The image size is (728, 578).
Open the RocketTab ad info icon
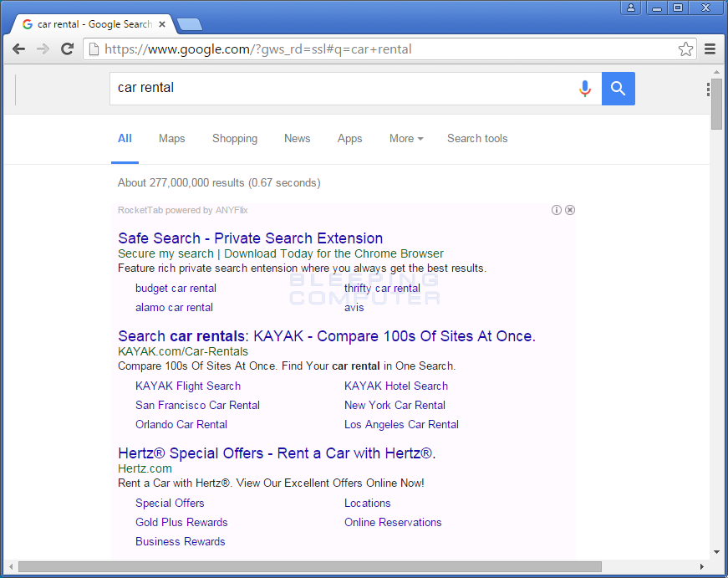coord(556,210)
